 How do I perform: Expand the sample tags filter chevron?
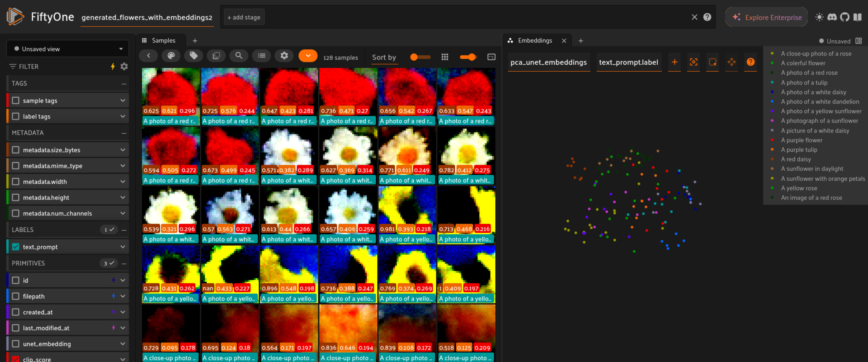123,101
